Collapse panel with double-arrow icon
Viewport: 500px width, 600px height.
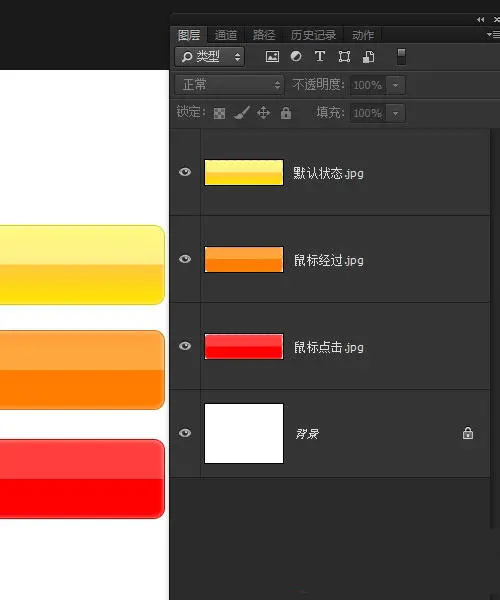pos(480,20)
